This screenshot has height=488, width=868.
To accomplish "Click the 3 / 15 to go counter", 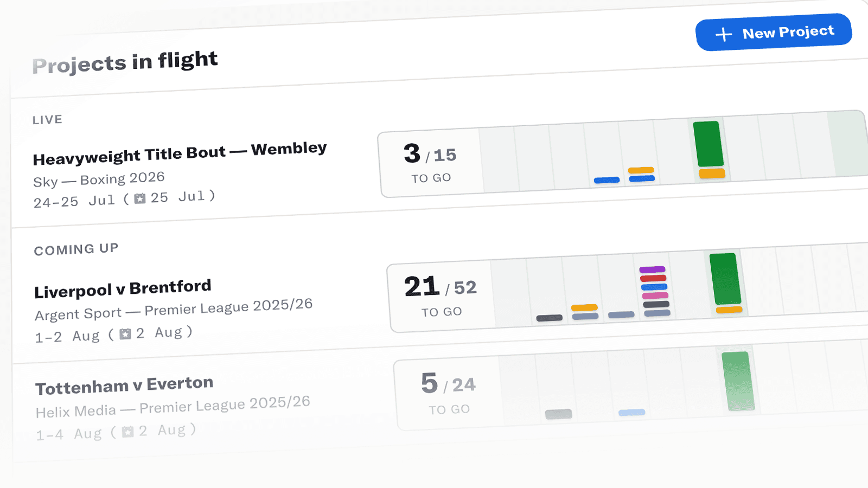I will [x=430, y=163].
